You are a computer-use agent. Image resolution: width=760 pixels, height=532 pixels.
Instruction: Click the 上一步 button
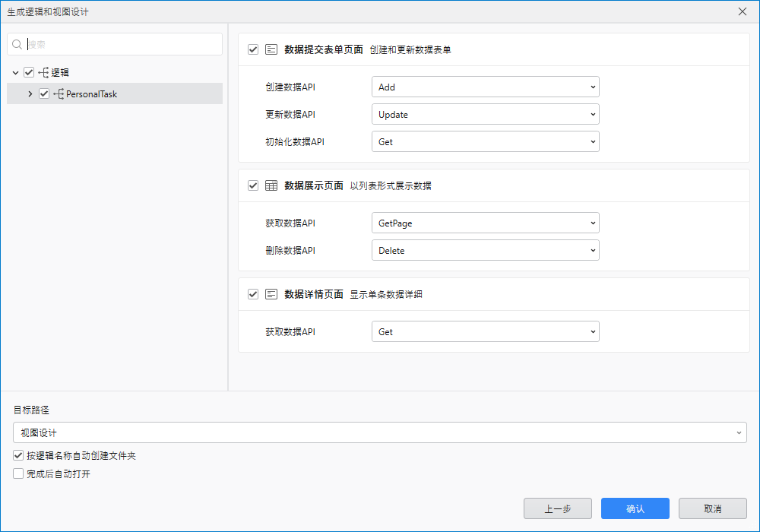[x=557, y=508]
